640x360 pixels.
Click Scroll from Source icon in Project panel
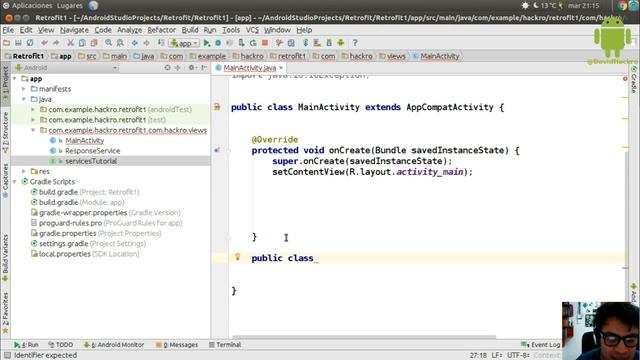[167, 68]
